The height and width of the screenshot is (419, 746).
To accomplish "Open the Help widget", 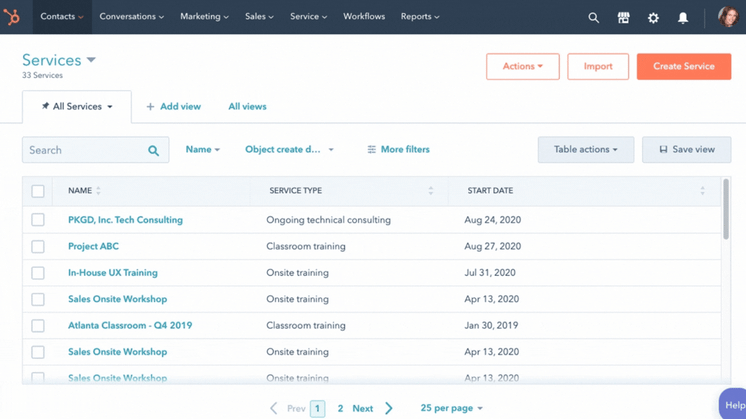I will (x=733, y=404).
